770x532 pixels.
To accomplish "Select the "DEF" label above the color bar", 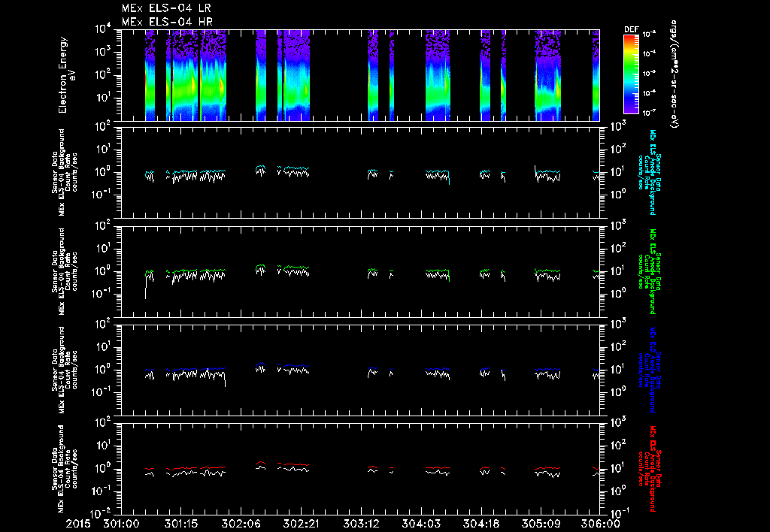I will click(631, 29).
